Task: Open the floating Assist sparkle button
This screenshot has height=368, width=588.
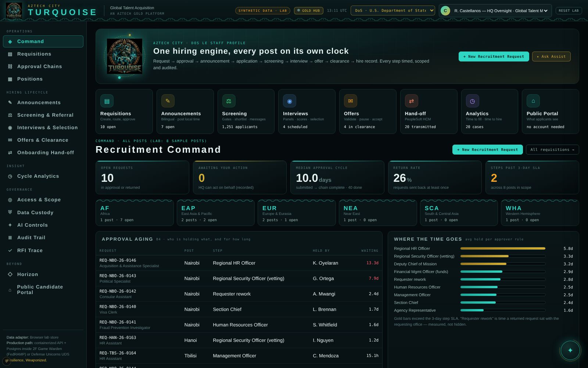Action: point(570,350)
